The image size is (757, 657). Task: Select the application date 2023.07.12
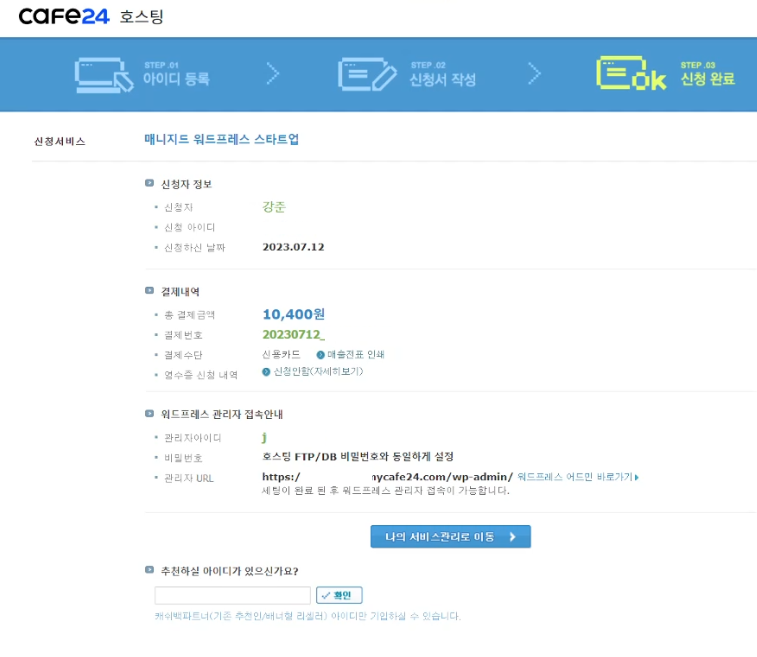pyautogui.click(x=293, y=247)
